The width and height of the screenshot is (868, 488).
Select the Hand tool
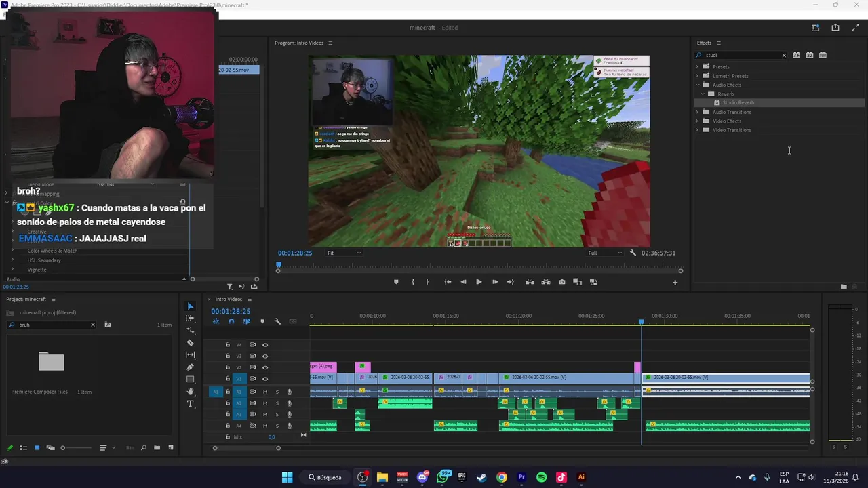pos(191,392)
